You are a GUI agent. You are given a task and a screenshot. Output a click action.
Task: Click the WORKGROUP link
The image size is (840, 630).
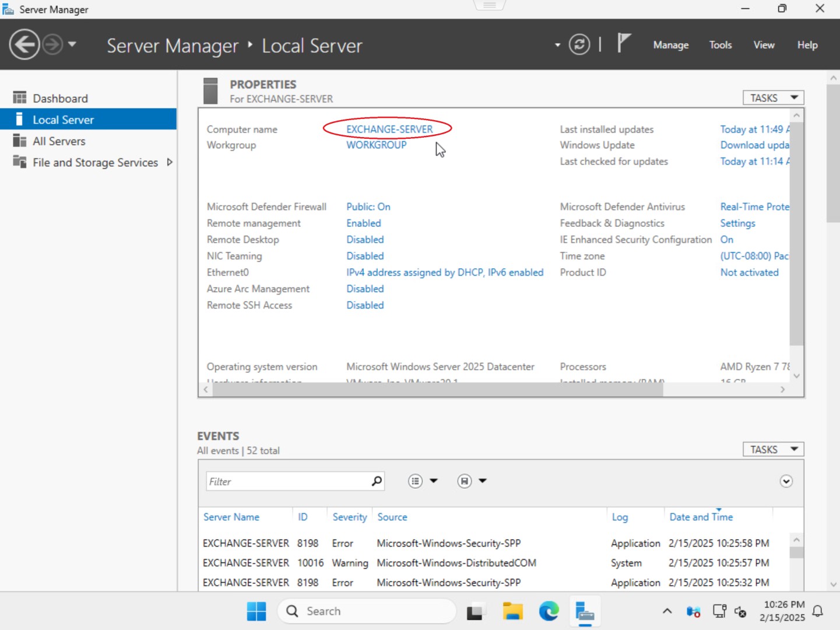click(x=377, y=145)
